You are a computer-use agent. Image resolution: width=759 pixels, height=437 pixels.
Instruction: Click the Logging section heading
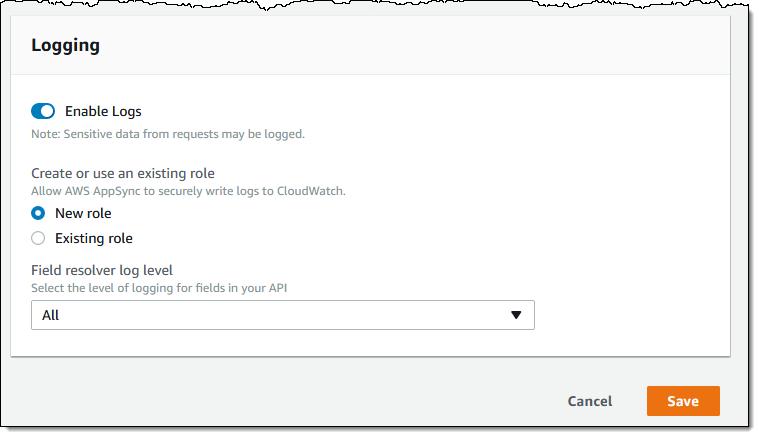65,45
